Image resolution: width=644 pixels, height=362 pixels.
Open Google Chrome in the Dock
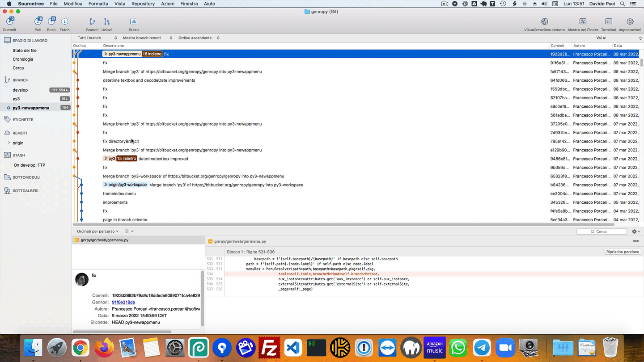coord(80,348)
